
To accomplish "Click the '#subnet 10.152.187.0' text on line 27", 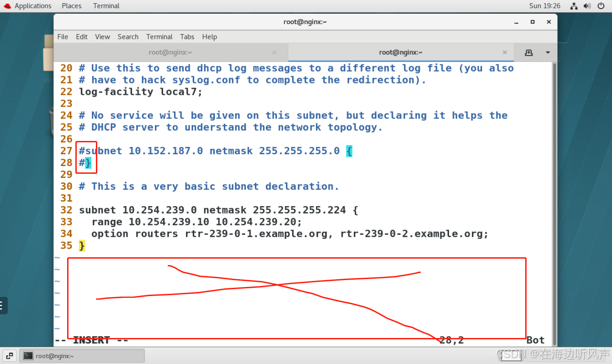I will pos(141,151).
